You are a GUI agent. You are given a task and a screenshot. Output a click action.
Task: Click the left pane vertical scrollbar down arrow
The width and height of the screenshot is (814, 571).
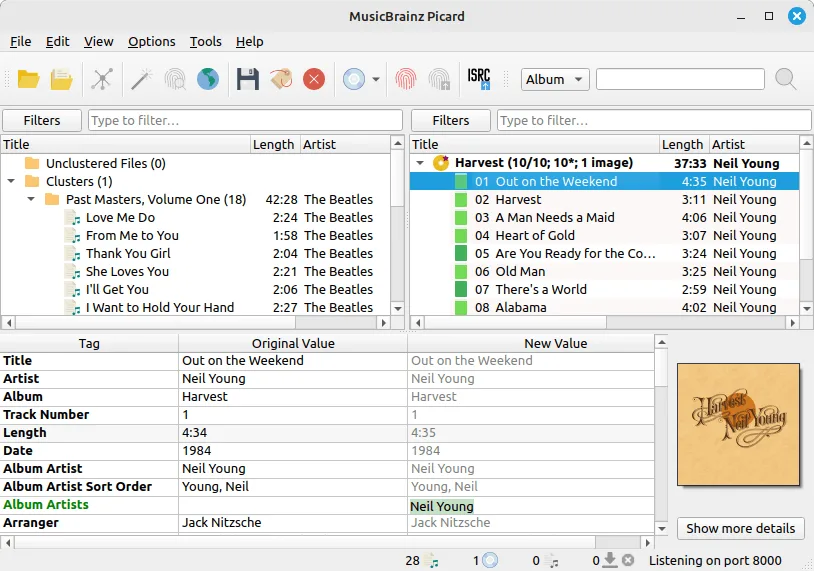(398, 308)
